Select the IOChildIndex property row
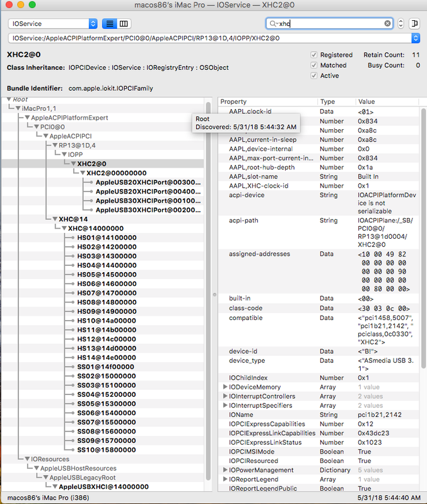The image size is (427, 504). [319, 377]
